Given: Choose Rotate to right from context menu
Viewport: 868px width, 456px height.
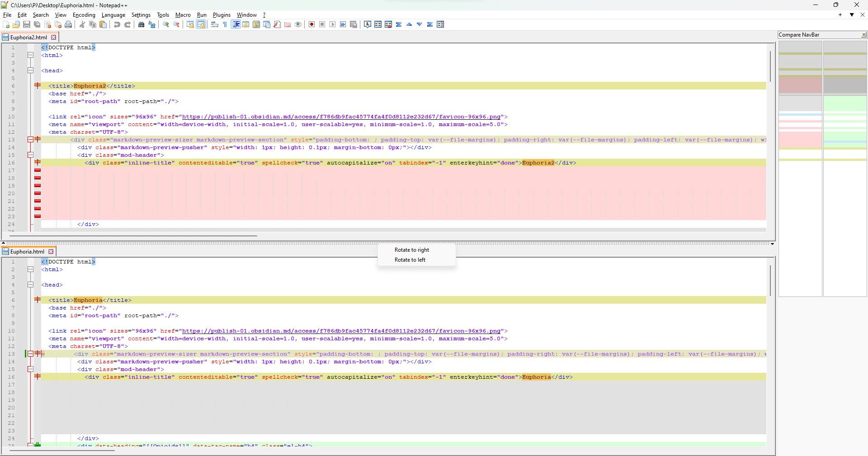Looking at the screenshot, I should coord(411,249).
